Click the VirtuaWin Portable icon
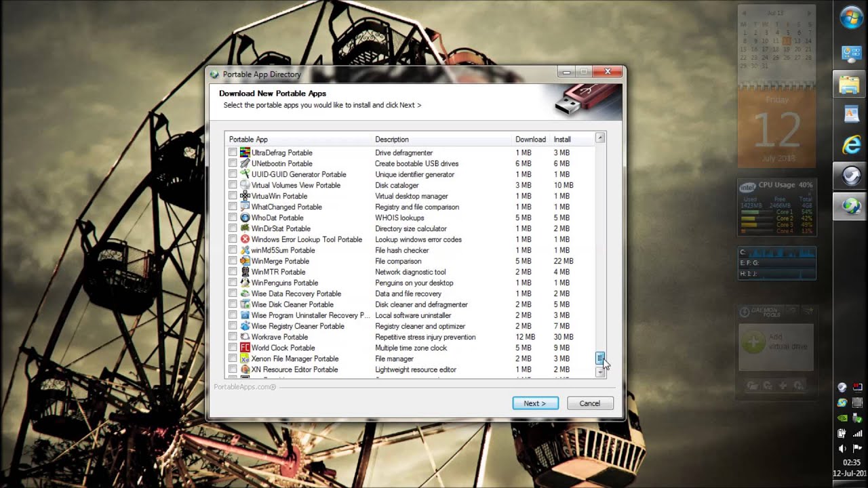868x488 pixels. 245,196
